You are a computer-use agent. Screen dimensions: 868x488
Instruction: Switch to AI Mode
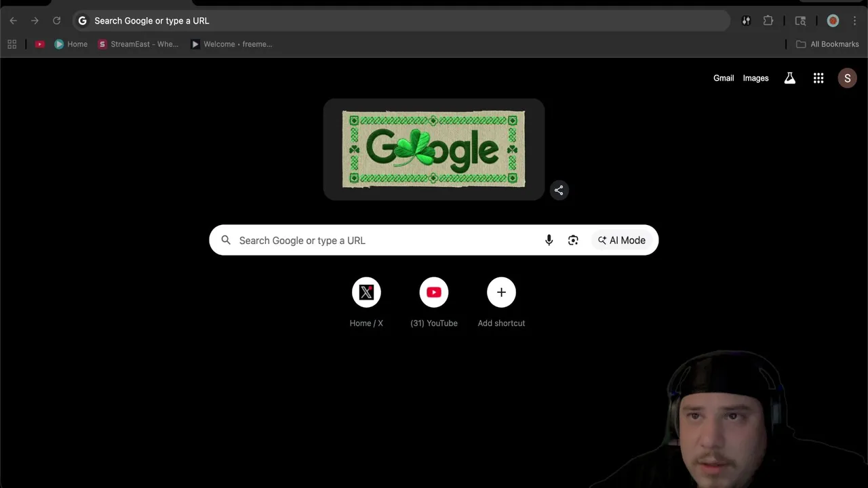tap(621, 240)
